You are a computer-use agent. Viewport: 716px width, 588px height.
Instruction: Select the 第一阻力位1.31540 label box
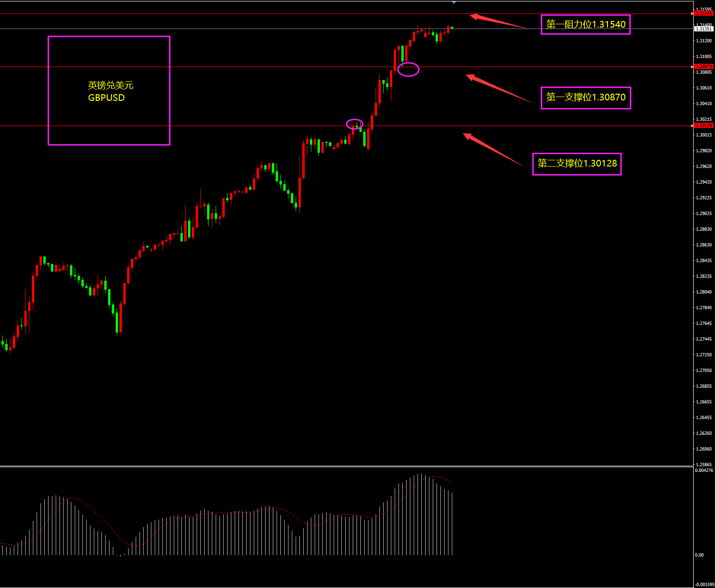(586, 24)
